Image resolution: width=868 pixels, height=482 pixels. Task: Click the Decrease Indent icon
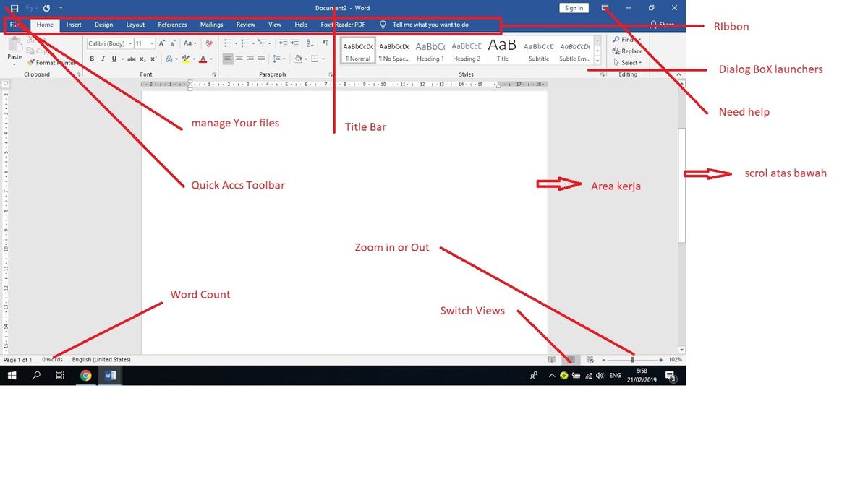(283, 44)
